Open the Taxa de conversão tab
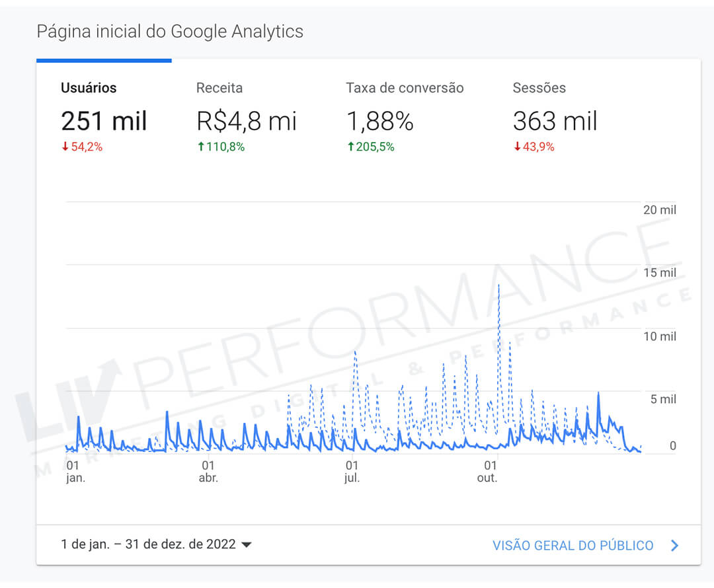Viewport: 714px width, 588px height. [x=405, y=88]
